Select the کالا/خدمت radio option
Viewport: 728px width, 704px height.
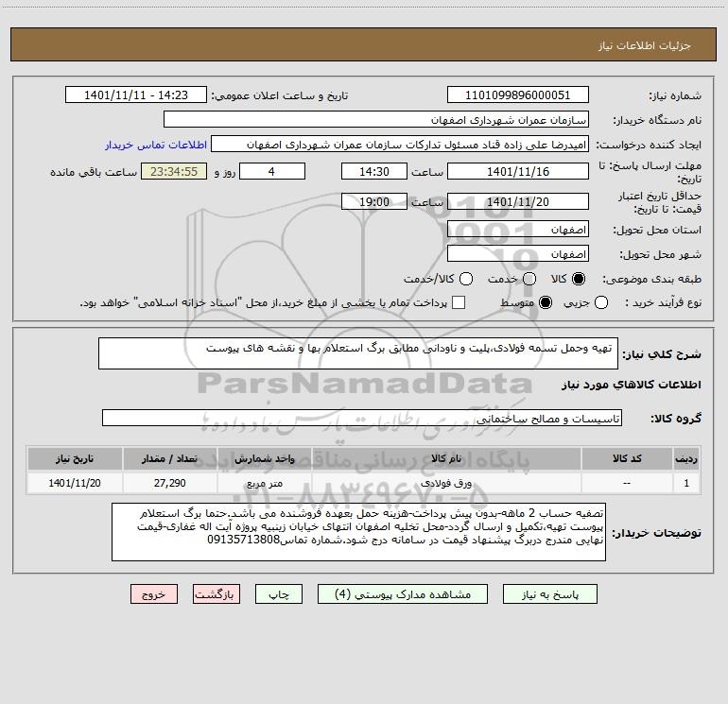click(x=466, y=279)
